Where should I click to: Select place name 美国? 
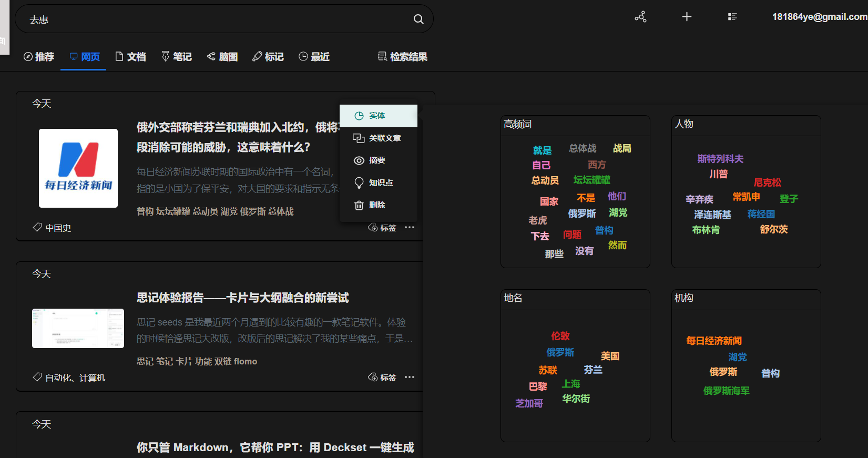point(610,356)
